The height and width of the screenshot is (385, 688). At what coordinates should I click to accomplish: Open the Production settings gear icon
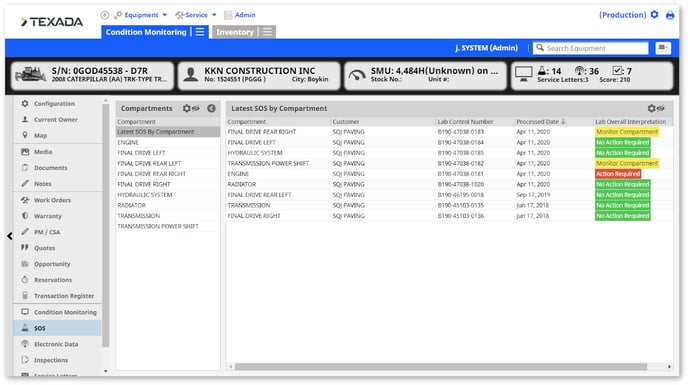pos(654,14)
